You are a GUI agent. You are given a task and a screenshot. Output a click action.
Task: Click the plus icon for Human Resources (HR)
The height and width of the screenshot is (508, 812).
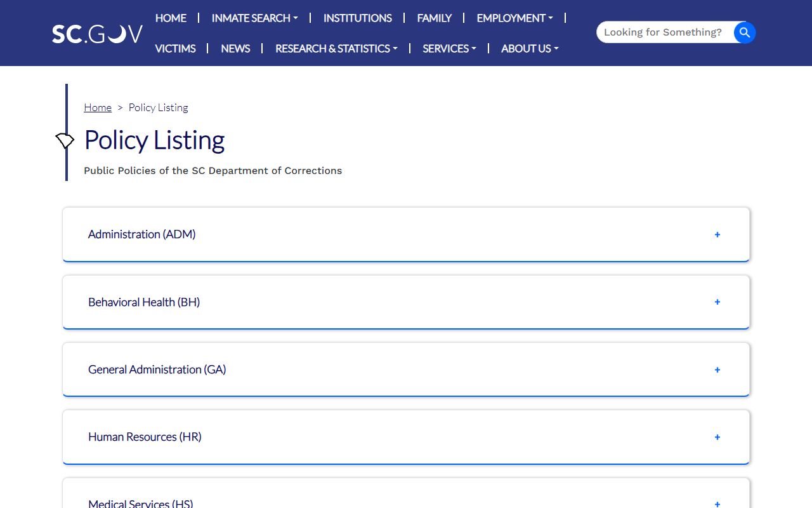point(717,437)
